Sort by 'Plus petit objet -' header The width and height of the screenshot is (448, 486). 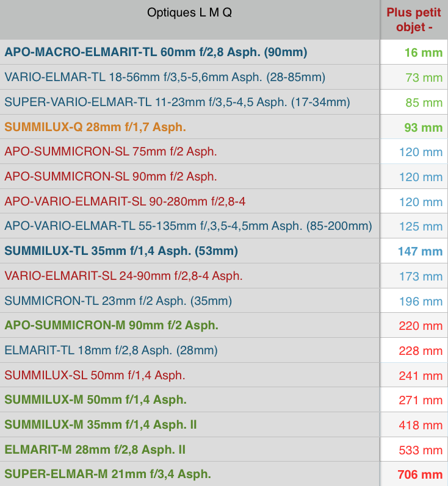point(414,20)
